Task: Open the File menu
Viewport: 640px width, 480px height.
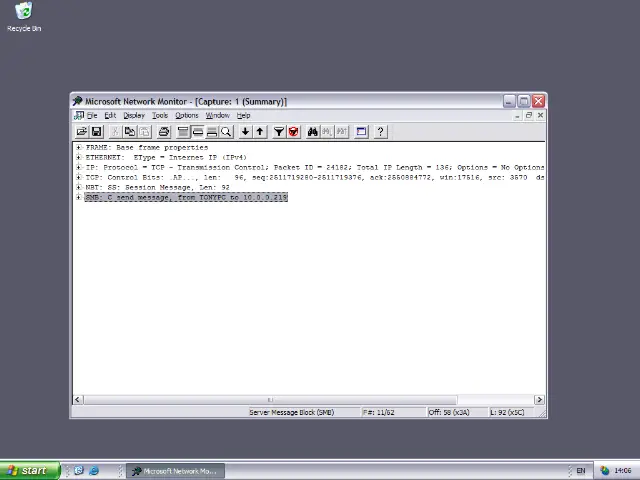Action: tap(92, 116)
